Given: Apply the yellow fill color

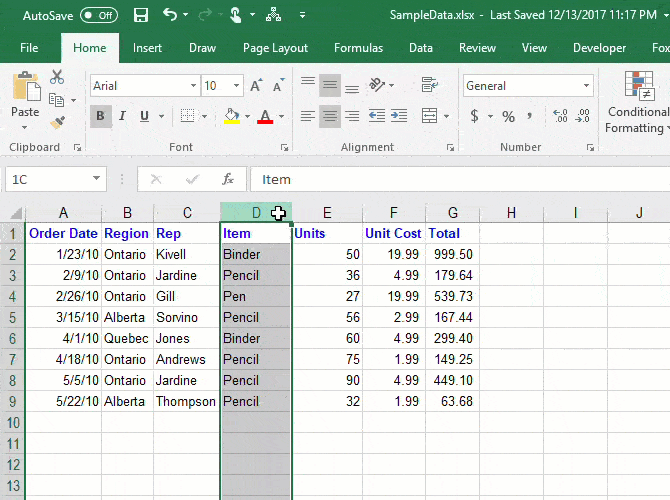Looking at the screenshot, I should tap(232, 117).
